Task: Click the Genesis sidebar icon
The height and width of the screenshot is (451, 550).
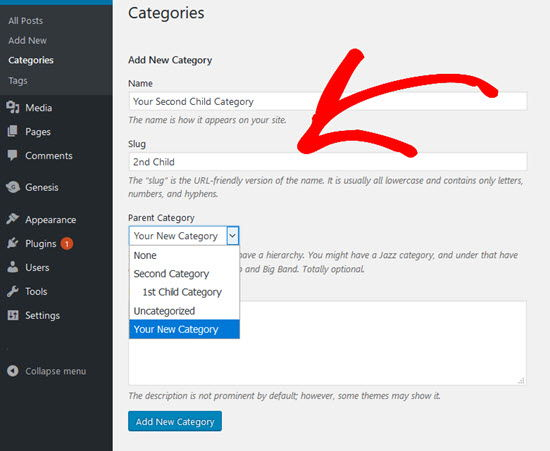Action: tap(13, 187)
